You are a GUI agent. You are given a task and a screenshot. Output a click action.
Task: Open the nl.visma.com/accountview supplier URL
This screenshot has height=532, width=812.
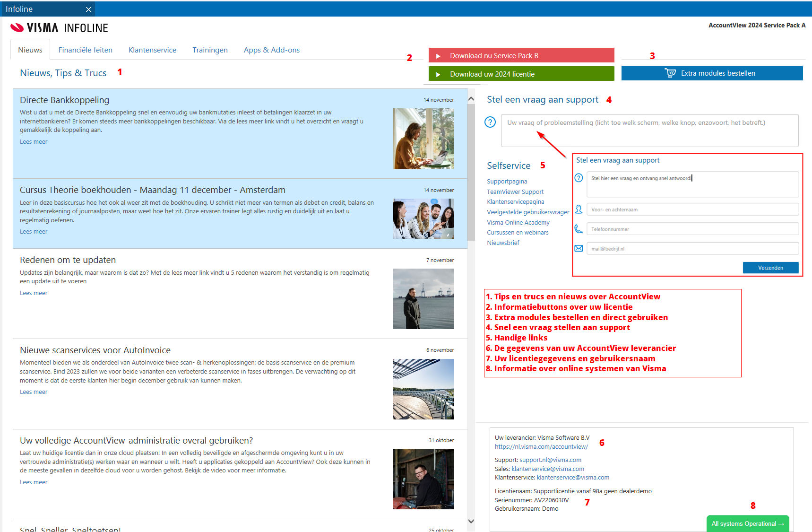(541, 447)
